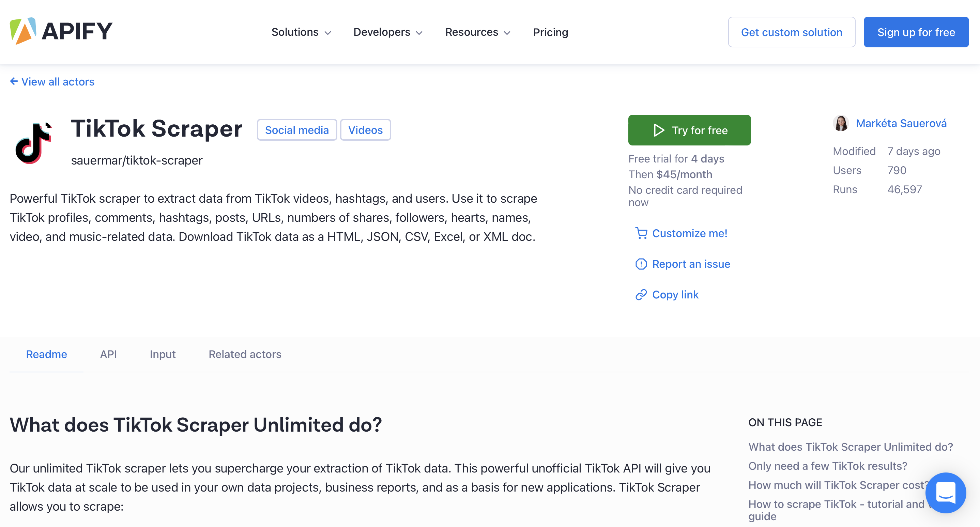Switch to the API tab

[108, 354]
